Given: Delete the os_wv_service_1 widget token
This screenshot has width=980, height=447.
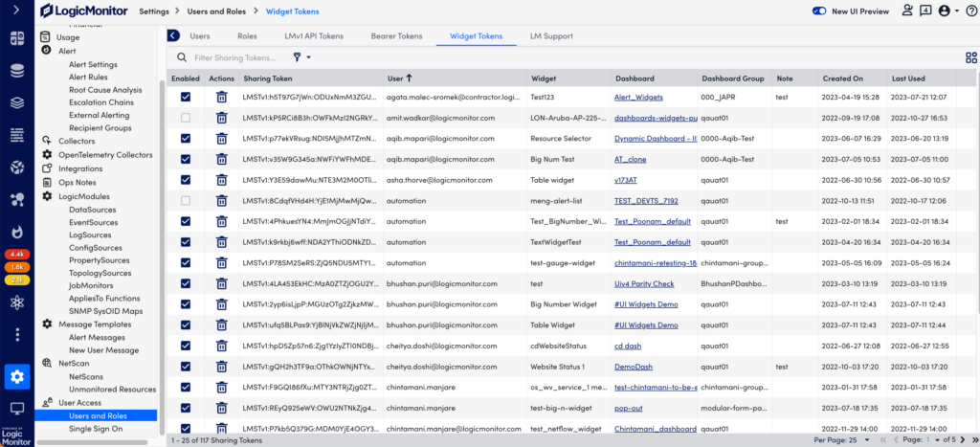Looking at the screenshot, I should (x=221, y=388).
